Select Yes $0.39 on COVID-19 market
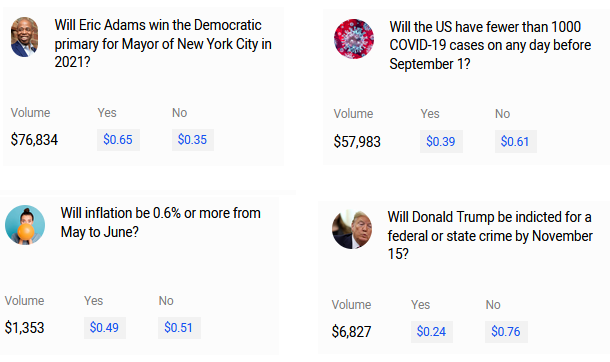Screen dimensions: 610x362 (441, 141)
